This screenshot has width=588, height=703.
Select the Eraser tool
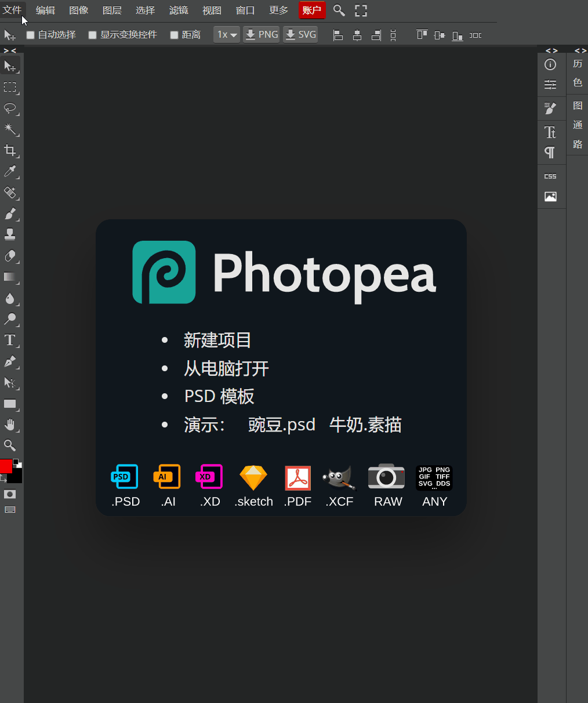pos(10,256)
